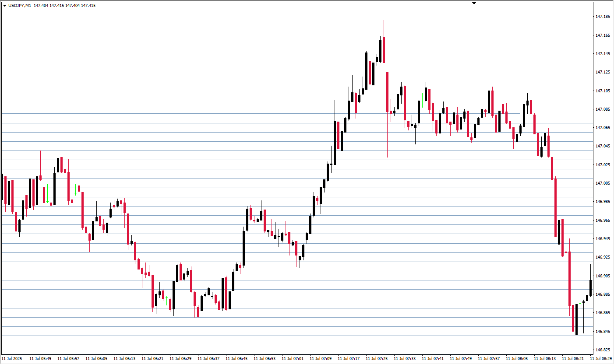The width and height of the screenshot is (614, 364).
Task: Click the 11 Jul 06:45 time axis label
Action: point(236,359)
